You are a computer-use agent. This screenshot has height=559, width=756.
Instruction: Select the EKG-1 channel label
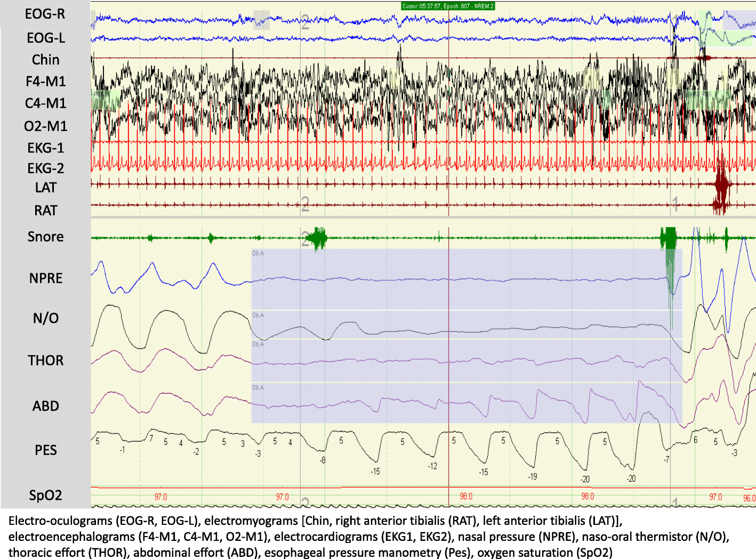click(46, 148)
